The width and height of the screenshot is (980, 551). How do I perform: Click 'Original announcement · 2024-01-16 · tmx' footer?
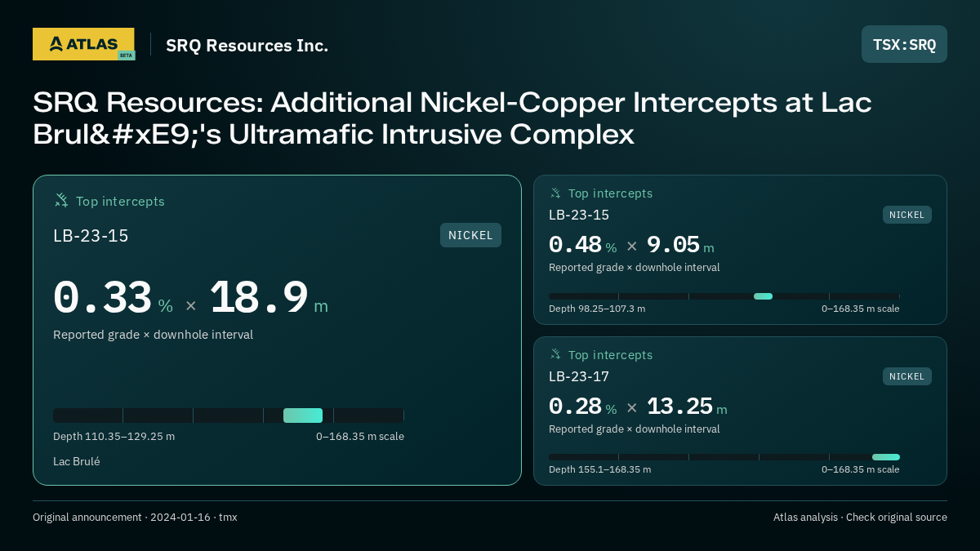tap(135, 517)
